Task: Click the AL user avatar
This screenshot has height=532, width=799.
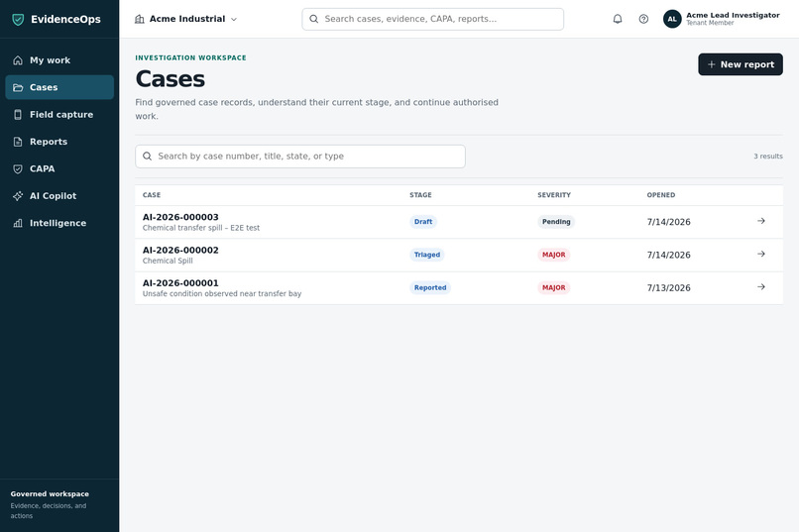Action: point(672,19)
